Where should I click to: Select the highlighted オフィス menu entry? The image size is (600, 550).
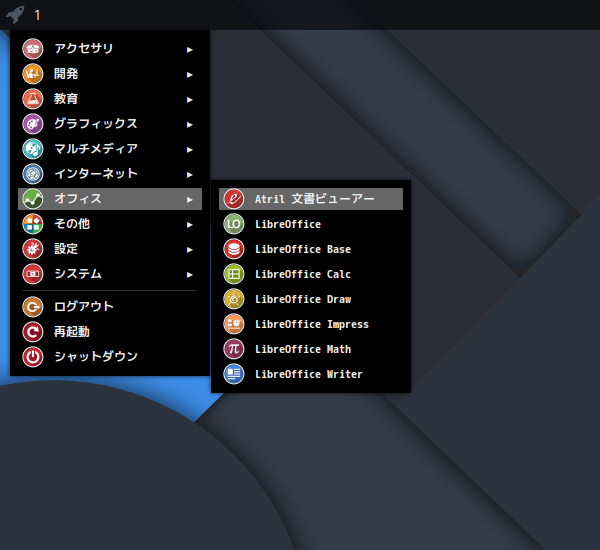(x=110, y=199)
